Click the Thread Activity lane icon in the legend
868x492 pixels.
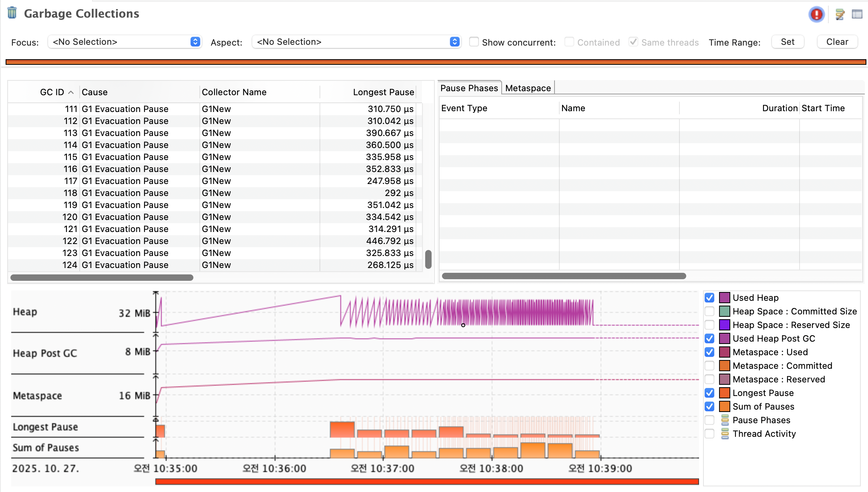[x=725, y=434]
